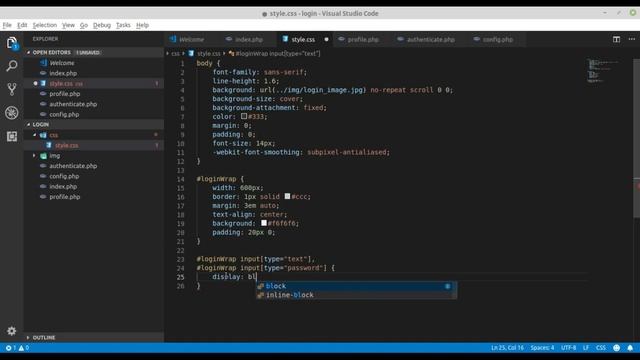Click the css breadcrumb segment

coord(176,53)
